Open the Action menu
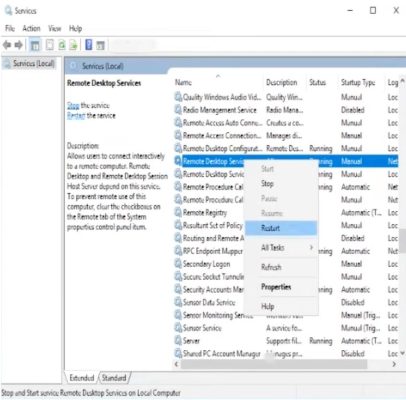The height and width of the screenshot is (400, 406). click(x=31, y=29)
